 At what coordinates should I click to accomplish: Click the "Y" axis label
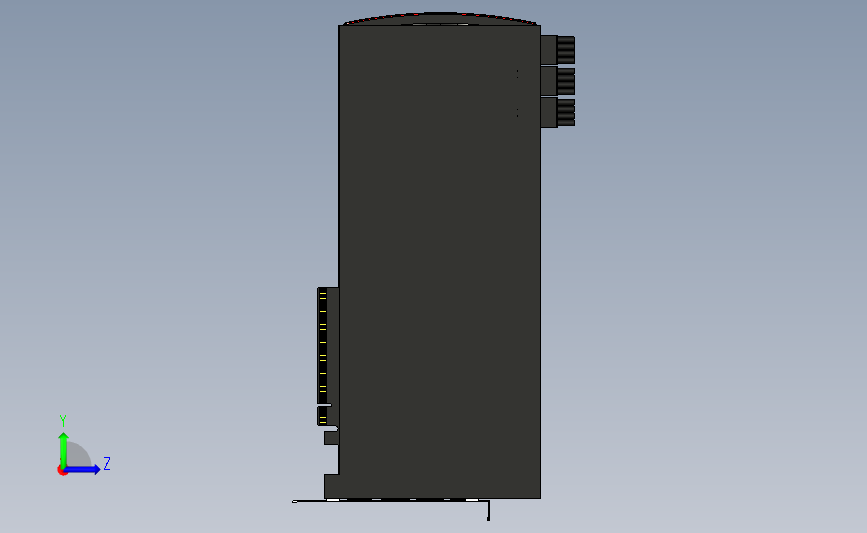click(x=63, y=421)
